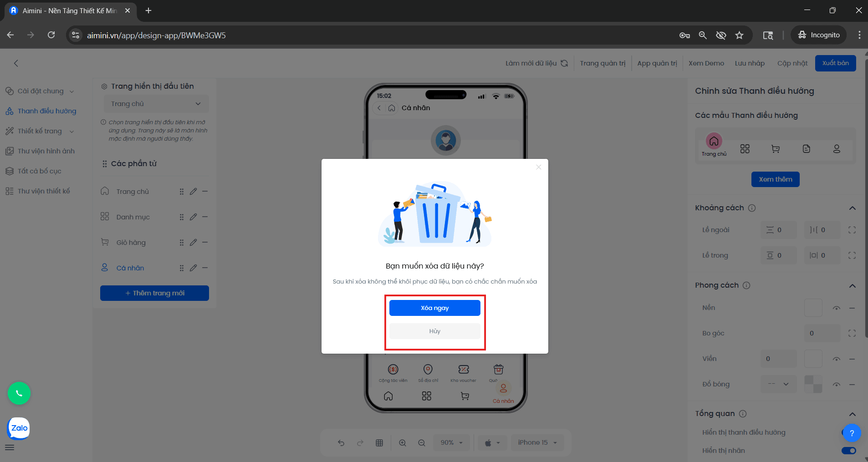The width and height of the screenshot is (868, 462).
Task: Confirm deletion with Xóa ngay button
Action: click(x=434, y=308)
